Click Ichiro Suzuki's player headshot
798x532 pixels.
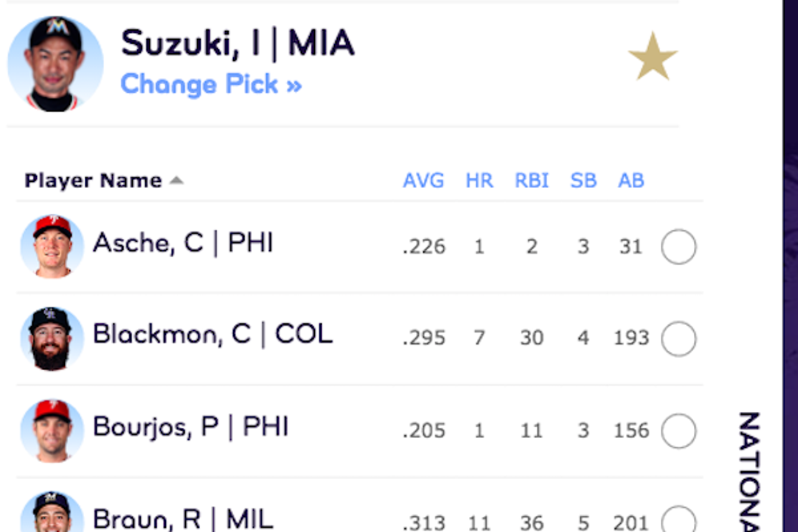[55, 64]
